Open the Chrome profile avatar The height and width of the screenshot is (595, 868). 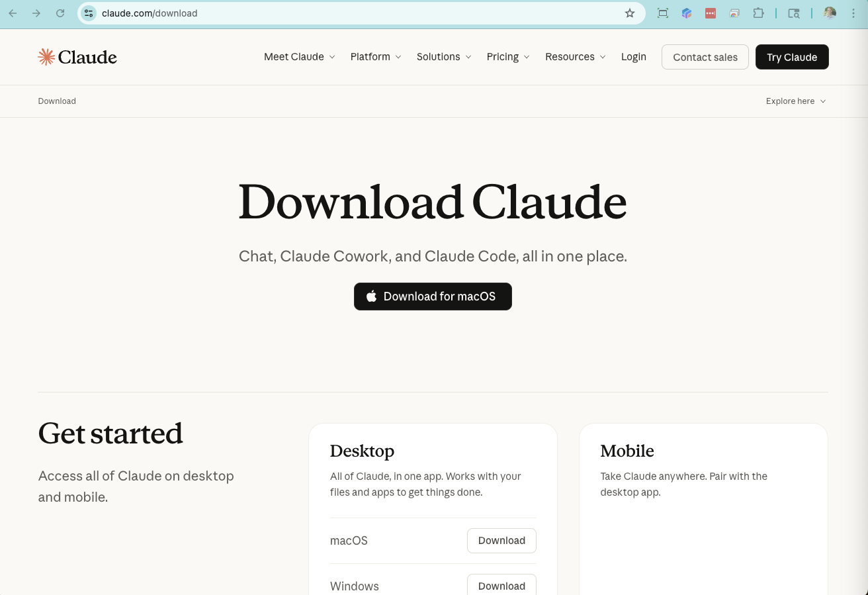click(830, 13)
